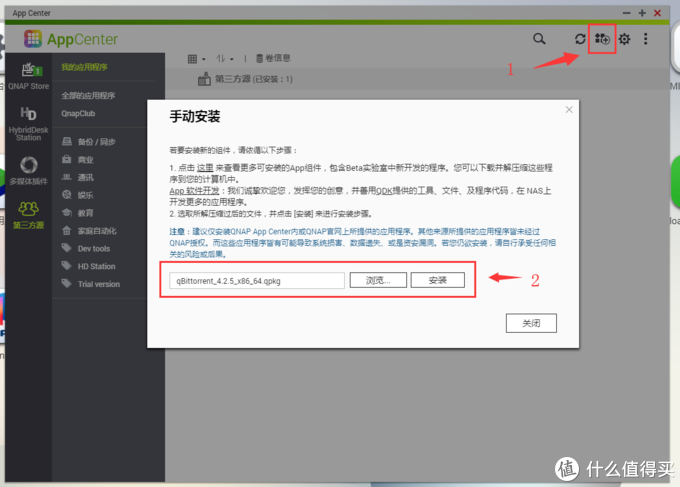Select QNAP Store in left sidebar
The image size is (680, 487).
pos(29,76)
